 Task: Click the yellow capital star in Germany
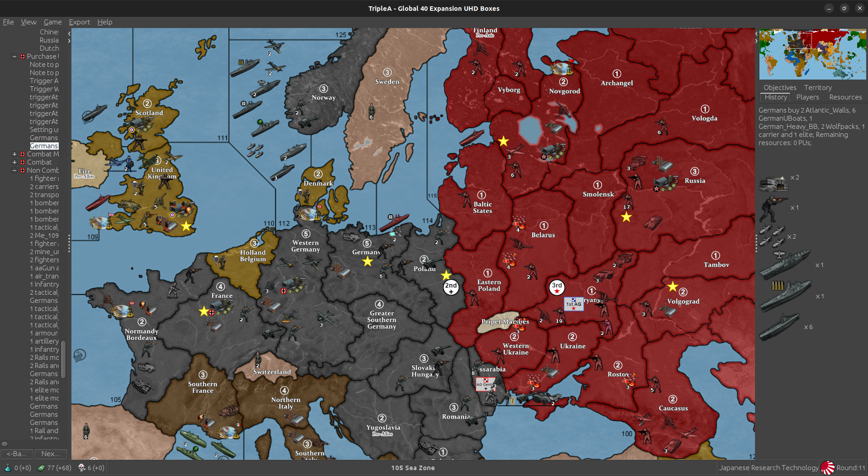click(368, 261)
